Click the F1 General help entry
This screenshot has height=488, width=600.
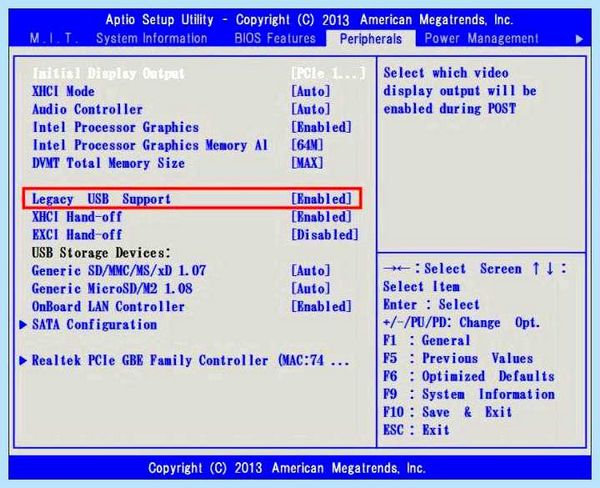pos(427,341)
